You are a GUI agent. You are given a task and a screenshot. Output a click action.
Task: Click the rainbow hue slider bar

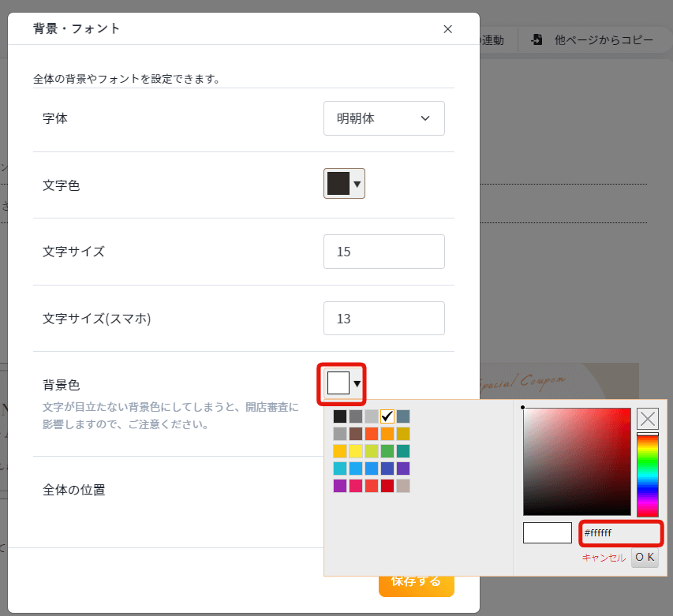click(647, 475)
